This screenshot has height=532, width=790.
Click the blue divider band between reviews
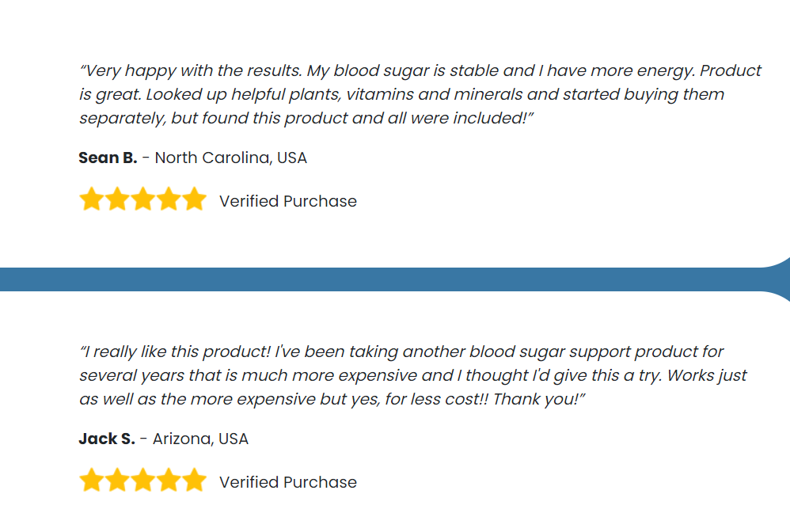[x=383, y=279]
